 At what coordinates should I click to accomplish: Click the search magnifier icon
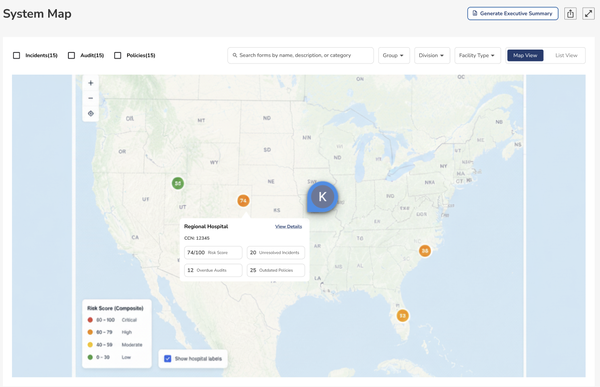(235, 55)
